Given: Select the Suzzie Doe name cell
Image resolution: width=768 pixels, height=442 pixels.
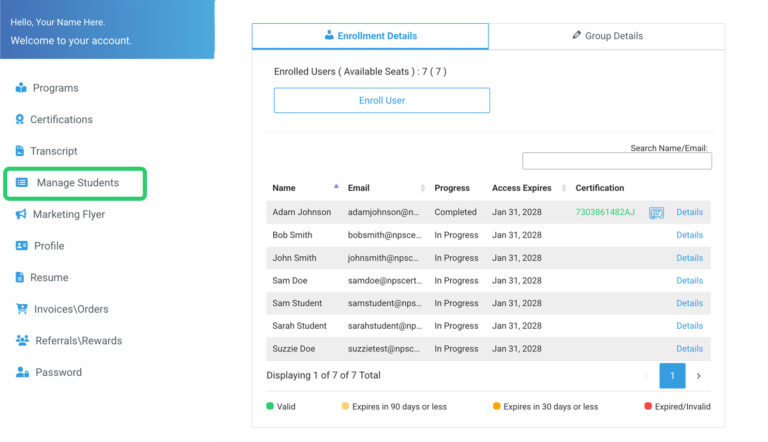Looking at the screenshot, I should point(294,349).
